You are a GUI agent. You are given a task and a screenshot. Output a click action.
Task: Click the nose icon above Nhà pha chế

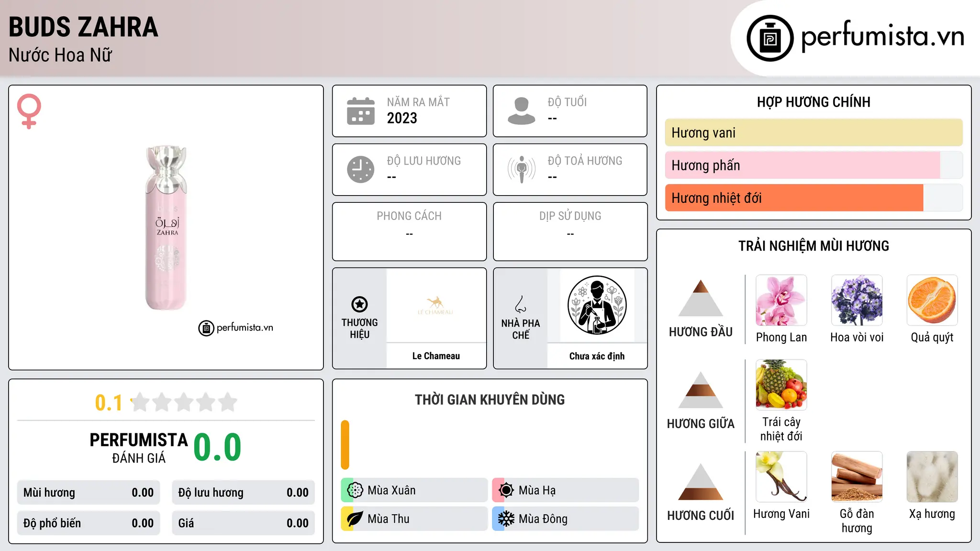pos(521,304)
